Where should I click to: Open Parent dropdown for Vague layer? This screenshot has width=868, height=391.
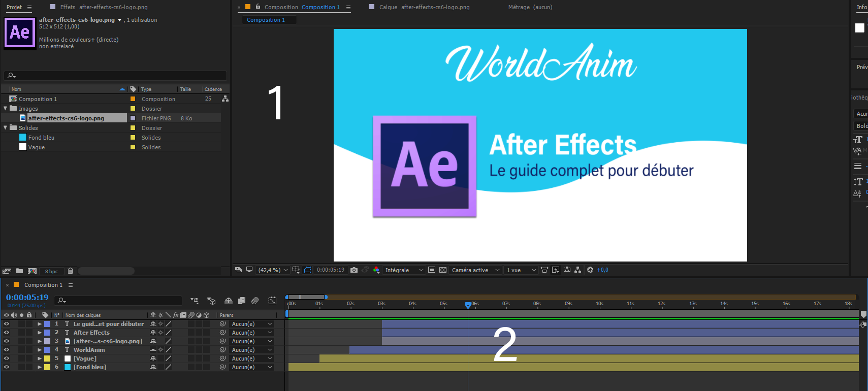pos(252,359)
